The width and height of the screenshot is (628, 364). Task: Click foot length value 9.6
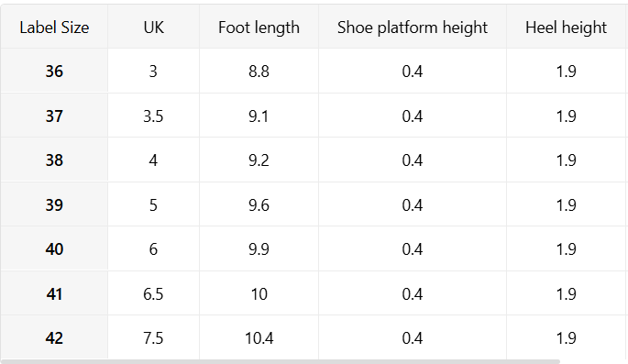(259, 204)
